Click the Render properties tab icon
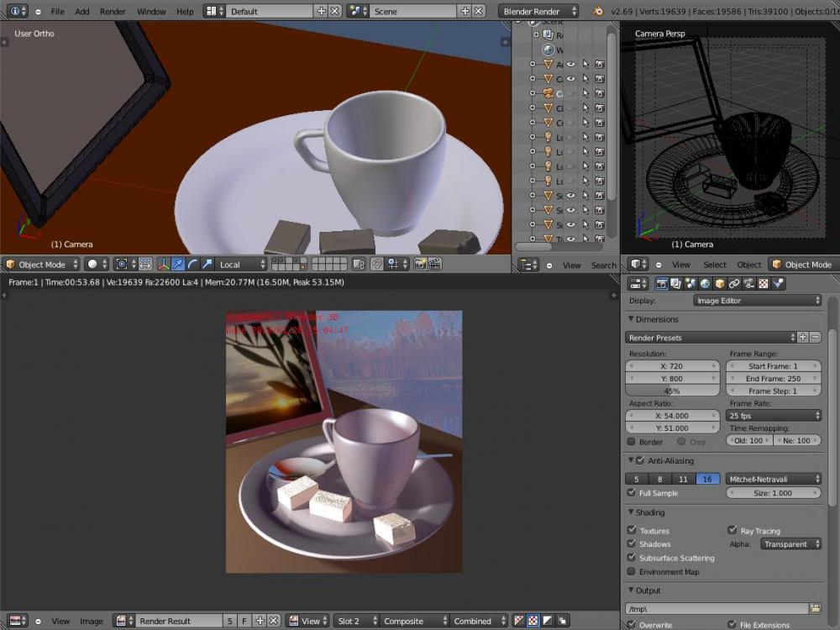Screen dimensions: 840x630 (661, 284)
